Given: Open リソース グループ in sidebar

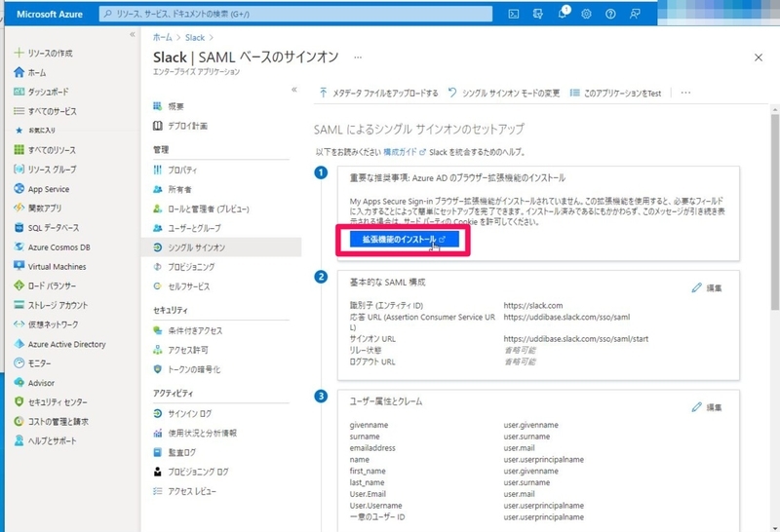Looking at the screenshot, I should tap(45, 169).
